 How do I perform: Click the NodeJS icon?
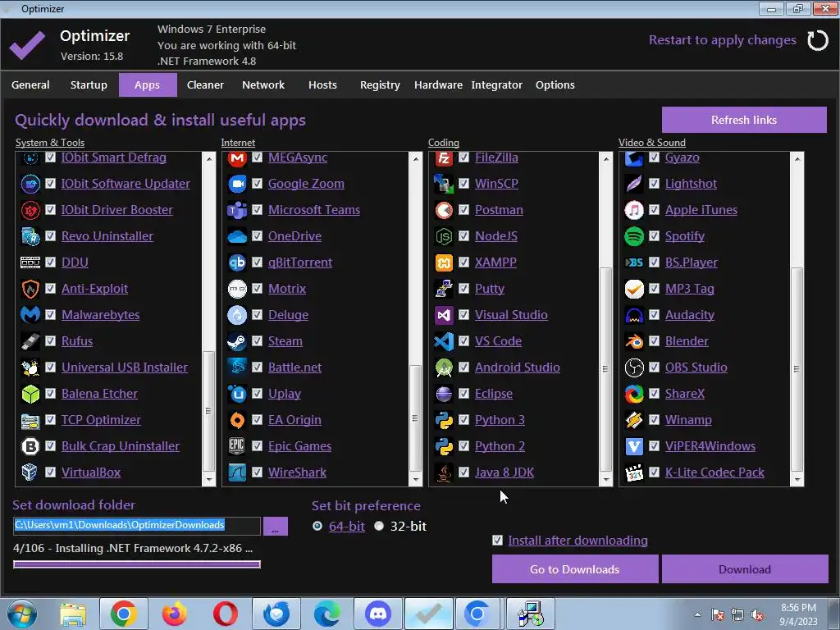click(x=444, y=235)
